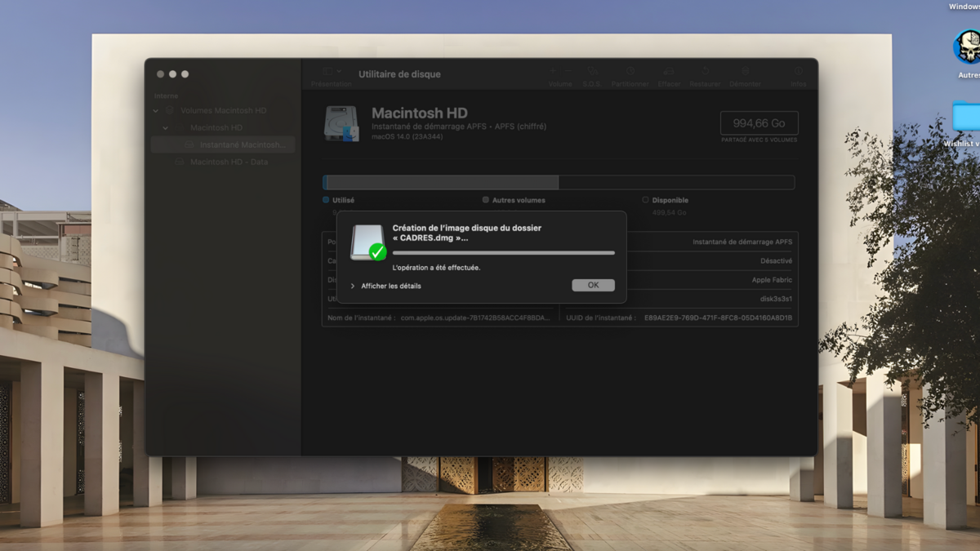Click the completed progress bar in dialog

click(503, 253)
